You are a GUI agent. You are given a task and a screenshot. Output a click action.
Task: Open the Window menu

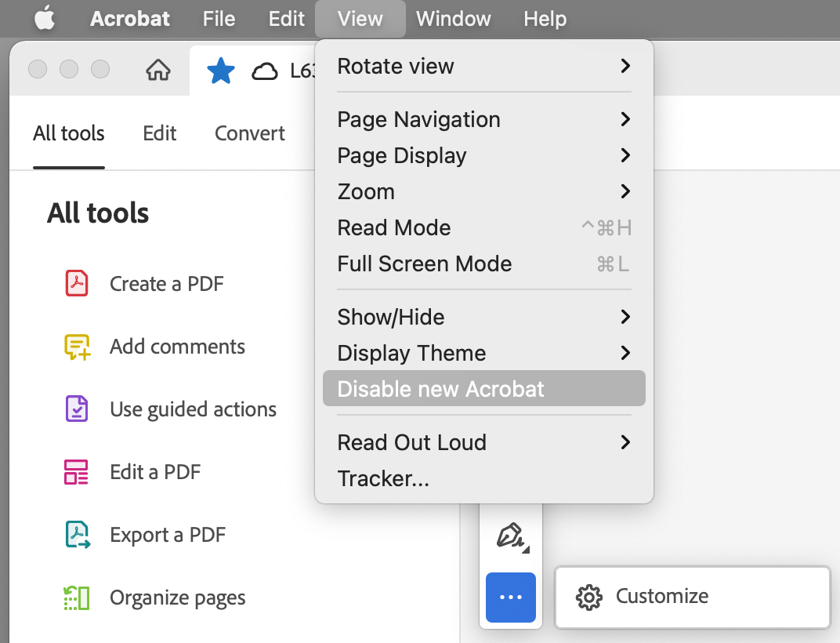(x=454, y=19)
